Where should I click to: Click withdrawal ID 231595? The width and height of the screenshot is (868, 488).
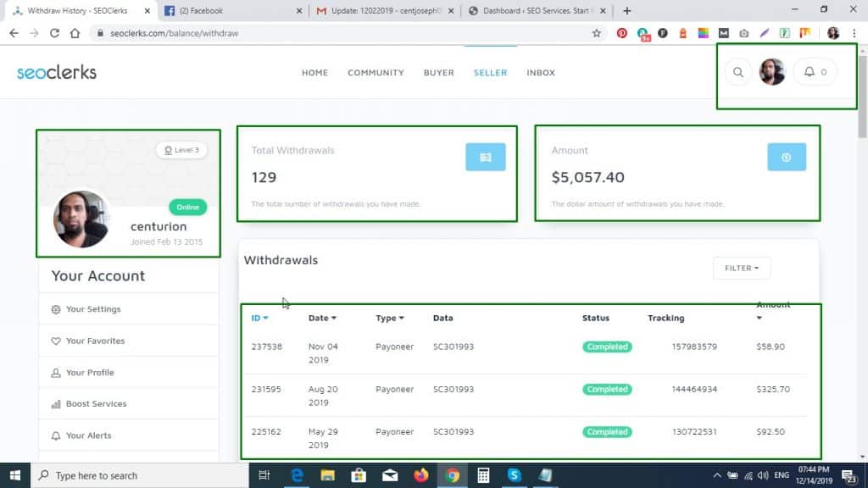(x=266, y=390)
